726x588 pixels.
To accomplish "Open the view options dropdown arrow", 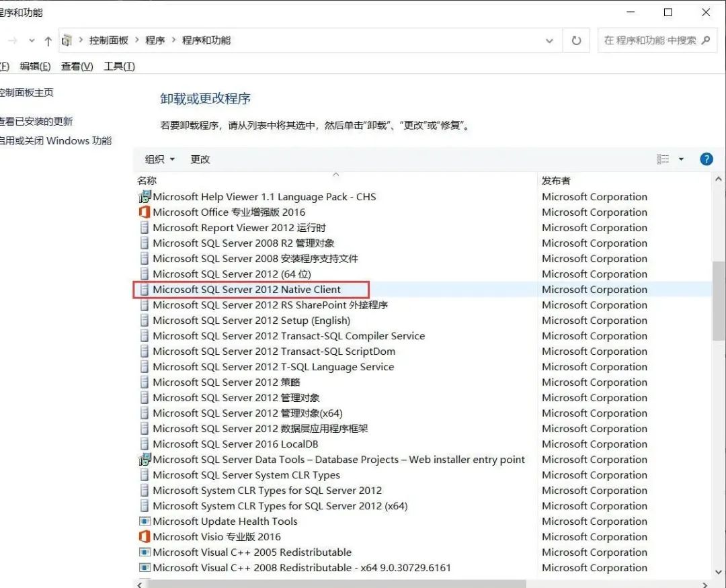I will click(x=681, y=159).
